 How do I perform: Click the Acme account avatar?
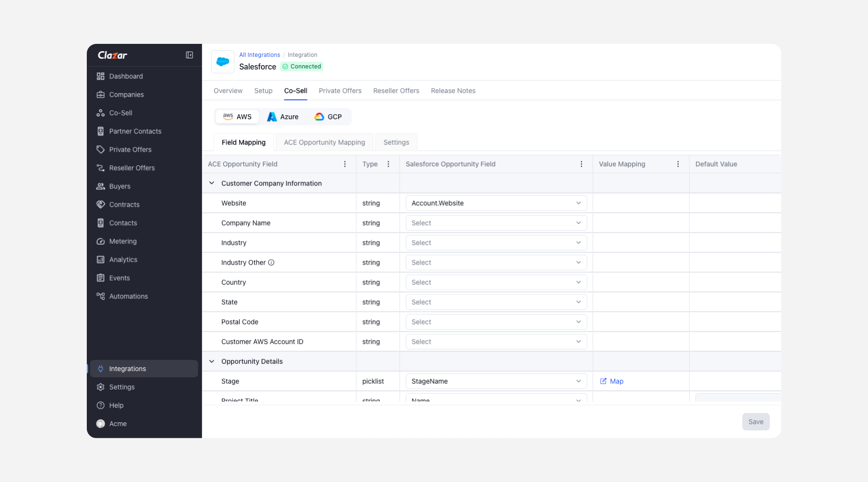pos(100,424)
